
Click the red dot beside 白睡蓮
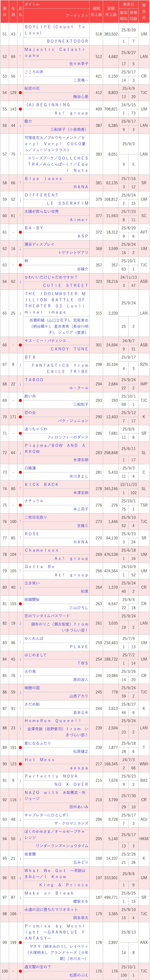20,472
